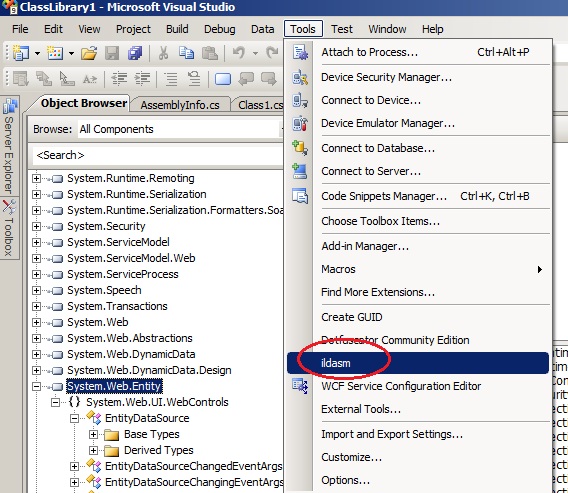Expand the Base Types folder
Viewport: 568px width, 493px height.
point(93,434)
